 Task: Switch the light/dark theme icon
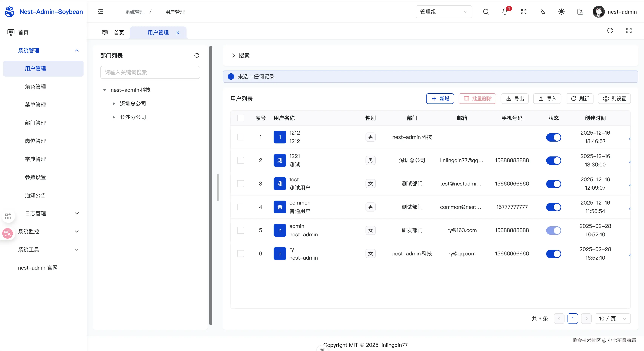pyautogui.click(x=561, y=12)
